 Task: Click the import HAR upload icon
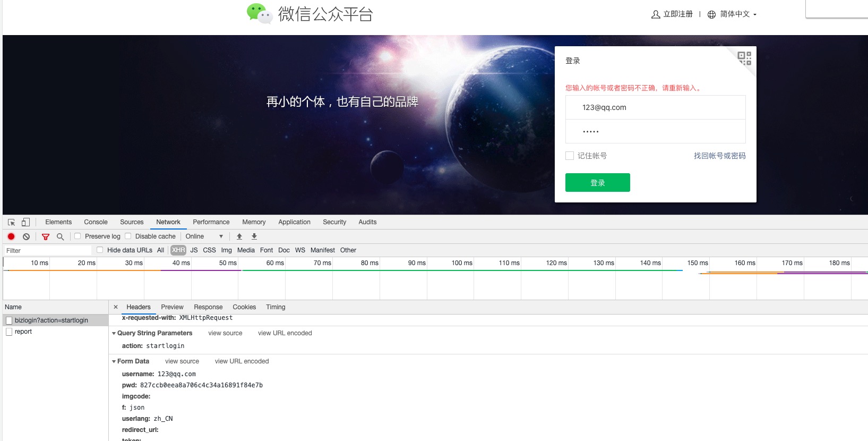(x=239, y=236)
